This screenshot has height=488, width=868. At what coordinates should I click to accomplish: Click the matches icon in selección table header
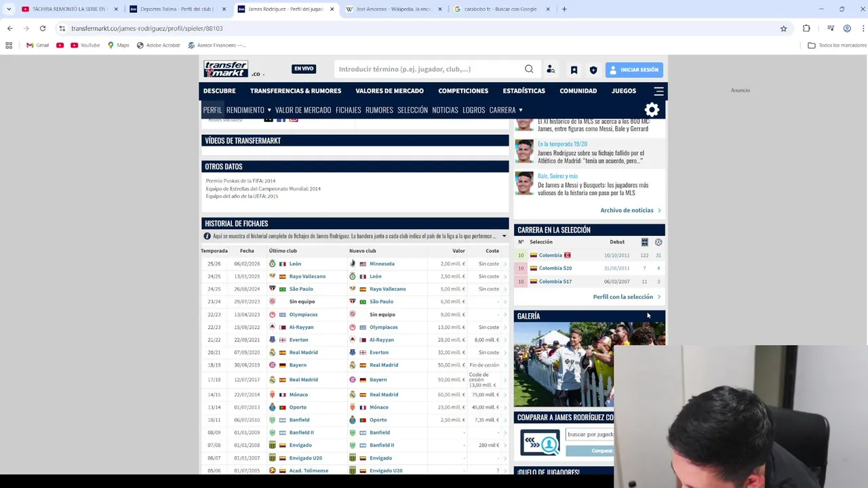[644, 242]
